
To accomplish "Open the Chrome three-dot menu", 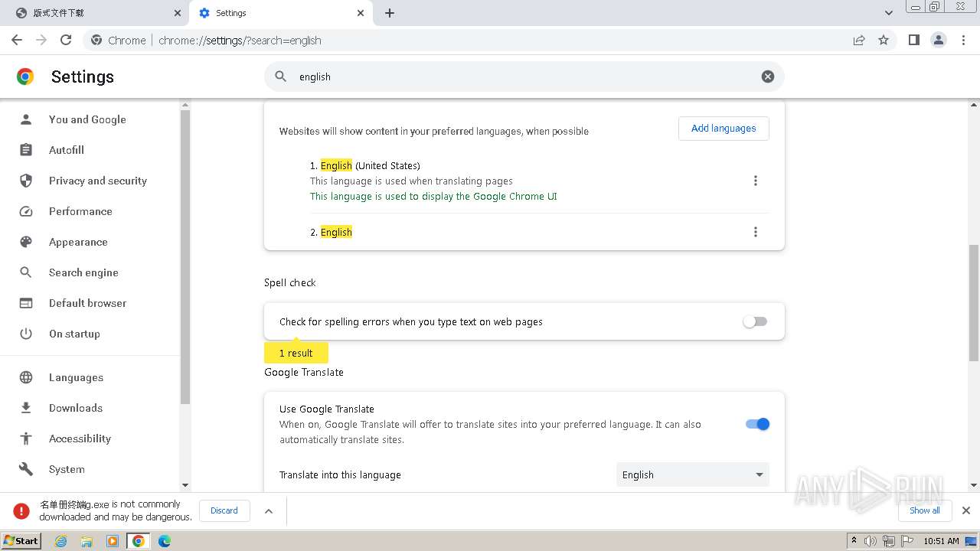I will click(963, 41).
